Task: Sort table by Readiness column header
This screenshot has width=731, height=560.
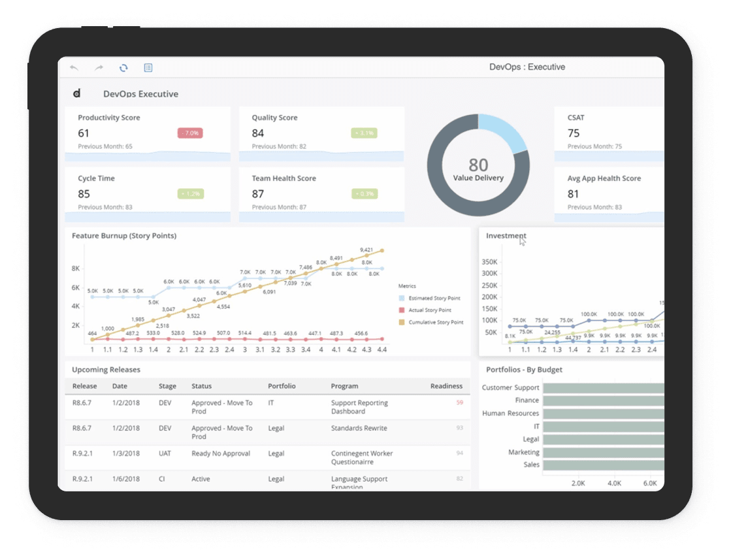Action: coord(446,386)
